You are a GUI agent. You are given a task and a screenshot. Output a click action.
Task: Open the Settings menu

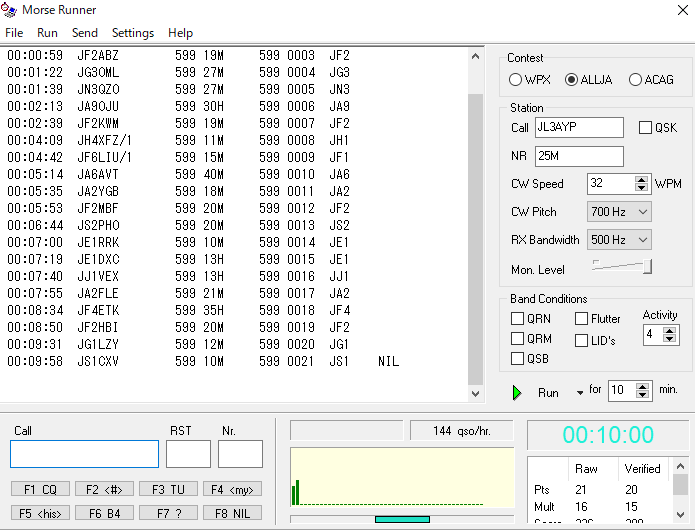click(133, 33)
